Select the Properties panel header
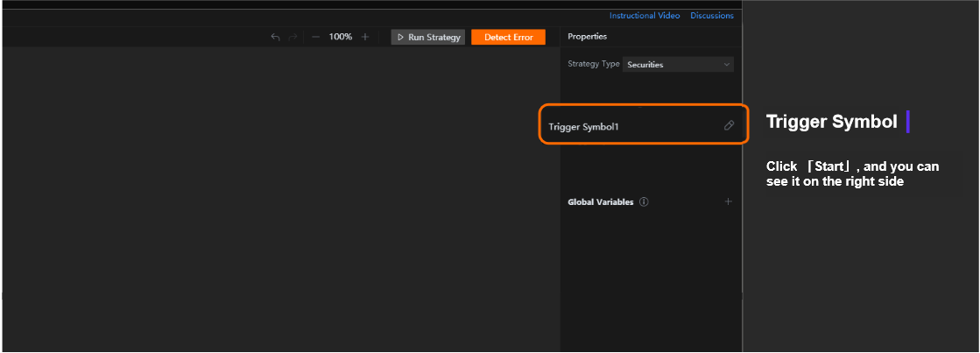The image size is (980, 353). coord(587,36)
